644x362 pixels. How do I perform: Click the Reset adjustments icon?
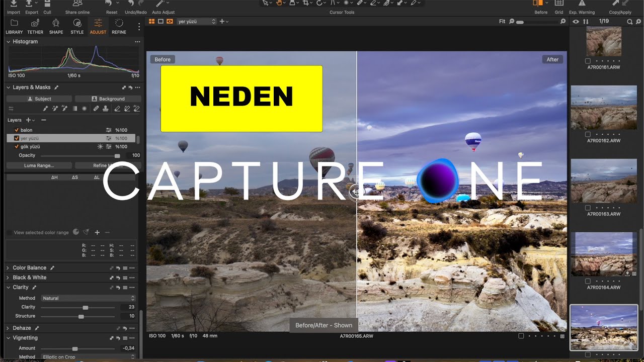[x=109, y=4]
